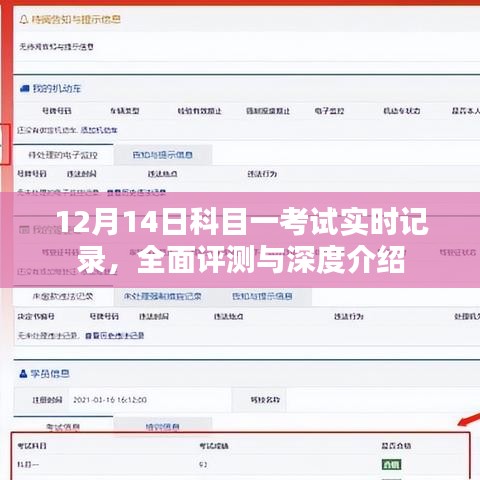The width and height of the screenshot is (480, 480).
Task: Click the 学员信息 section heading
Action: click(50, 374)
